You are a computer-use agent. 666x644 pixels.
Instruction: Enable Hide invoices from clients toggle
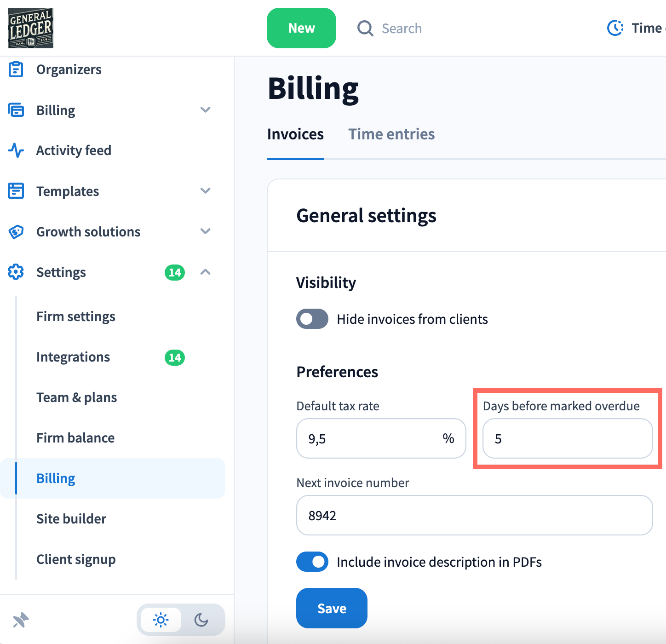pyautogui.click(x=312, y=319)
